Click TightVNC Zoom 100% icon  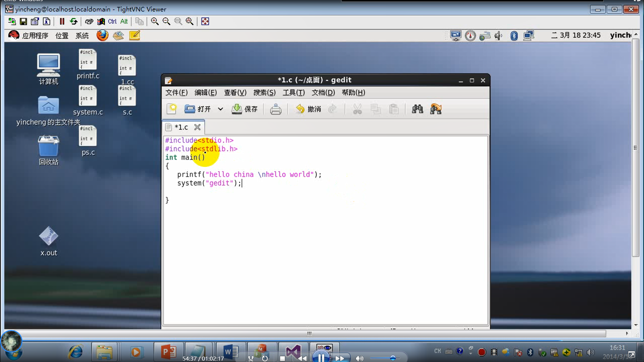(x=178, y=22)
